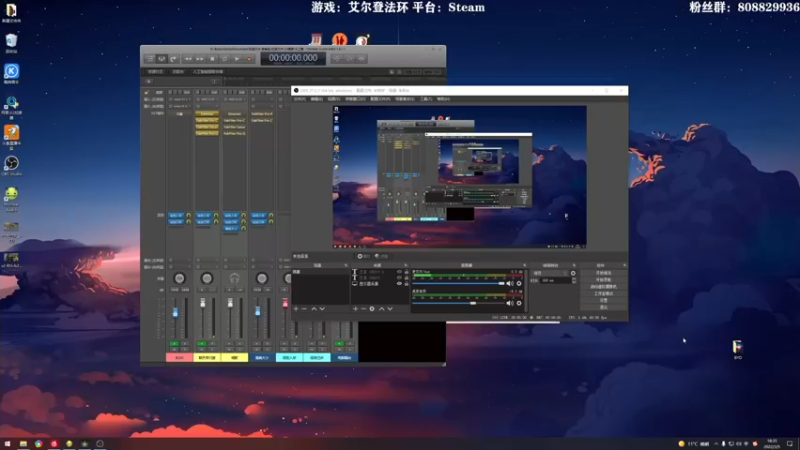The width and height of the screenshot is (800, 450).
Task: Click the red record button in DAW transport
Action: [x=249, y=59]
